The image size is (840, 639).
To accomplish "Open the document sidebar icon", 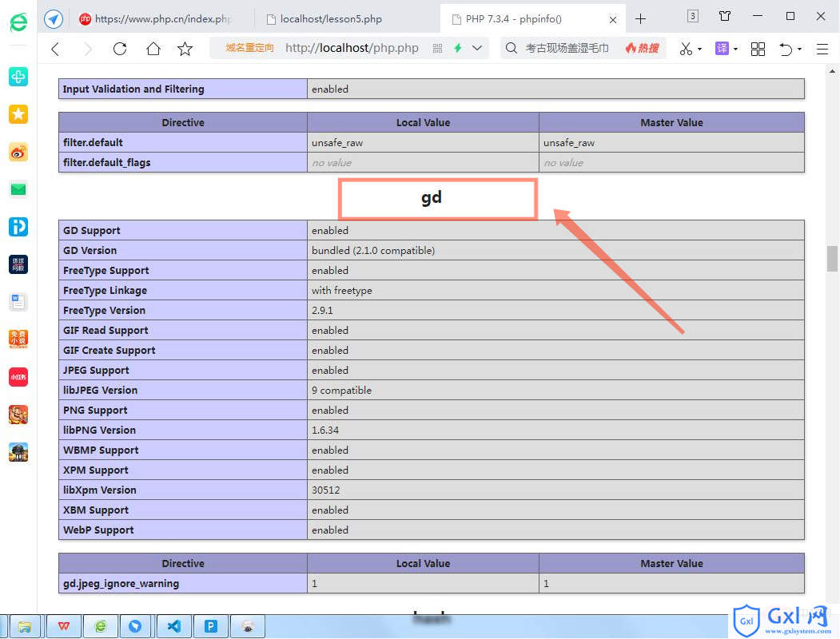I will pyautogui.click(x=18, y=302).
